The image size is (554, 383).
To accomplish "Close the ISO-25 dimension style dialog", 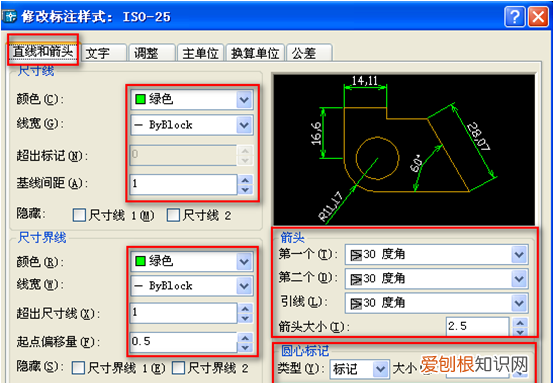I will point(538,17).
